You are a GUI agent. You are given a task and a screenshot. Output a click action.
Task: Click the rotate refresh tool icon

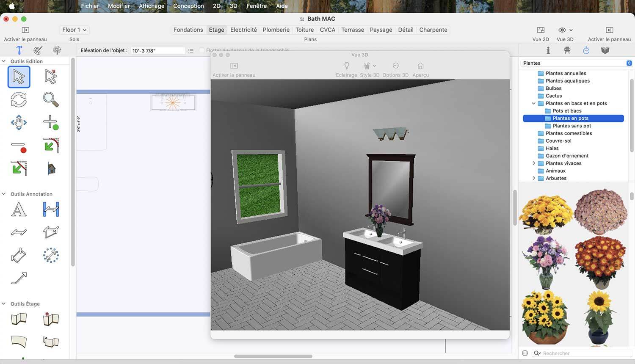[x=19, y=99]
